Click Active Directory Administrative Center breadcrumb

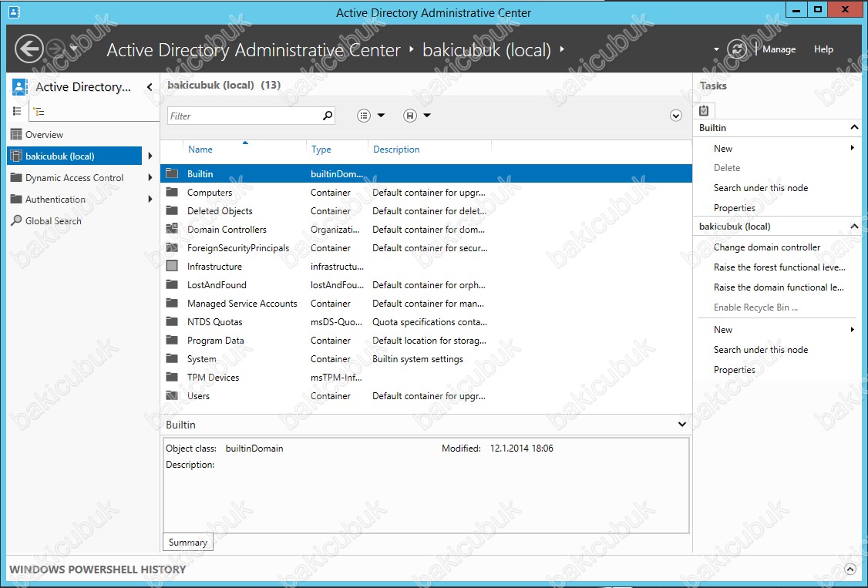254,50
